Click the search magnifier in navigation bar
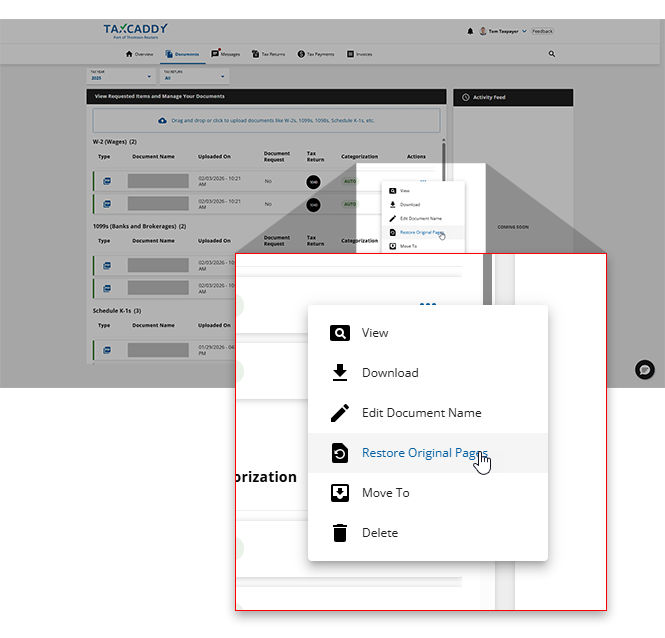Viewport: 665px width, 638px height. (552, 54)
